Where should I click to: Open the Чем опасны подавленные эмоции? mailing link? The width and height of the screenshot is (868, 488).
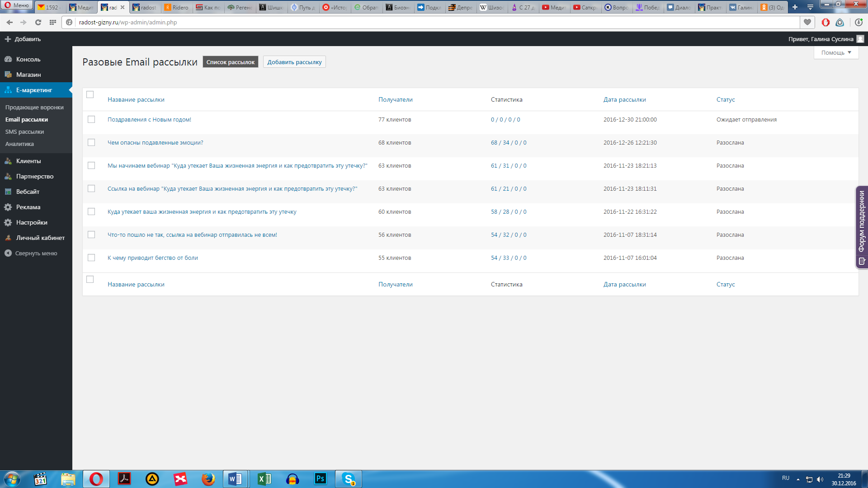click(x=155, y=142)
